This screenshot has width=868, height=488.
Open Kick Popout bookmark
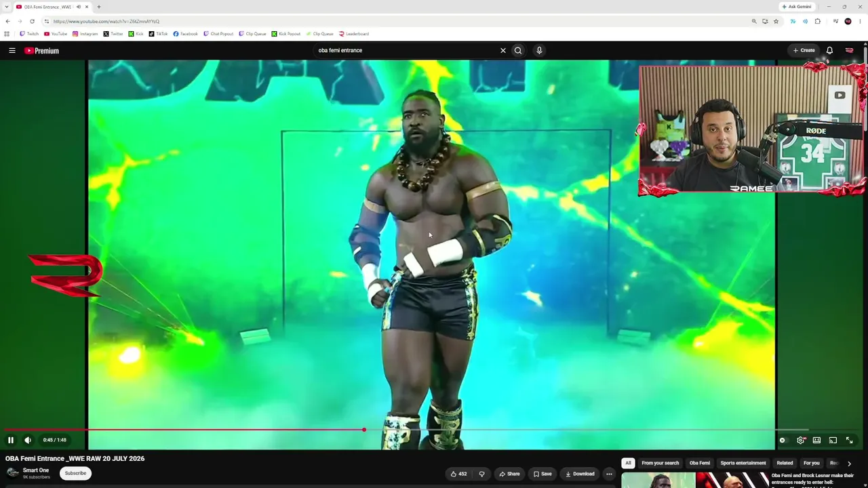coord(285,34)
